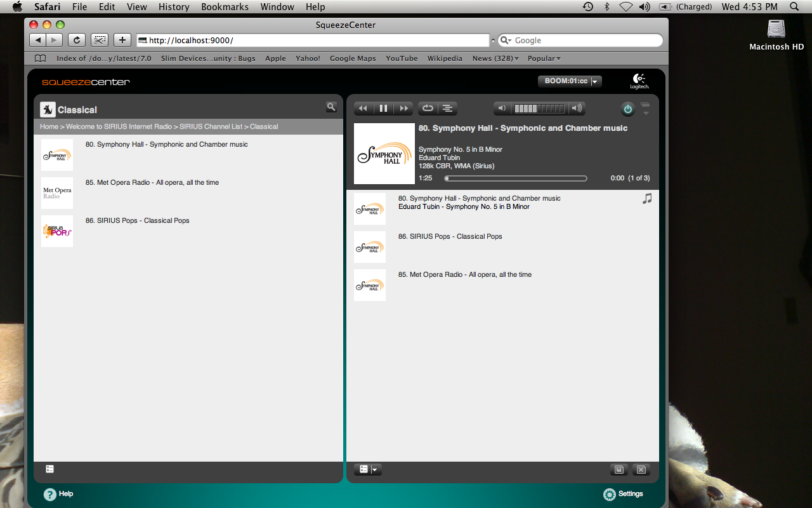The height and width of the screenshot is (508, 812).
Task: Click the volume up speaker icon
Action: coord(576,109)
